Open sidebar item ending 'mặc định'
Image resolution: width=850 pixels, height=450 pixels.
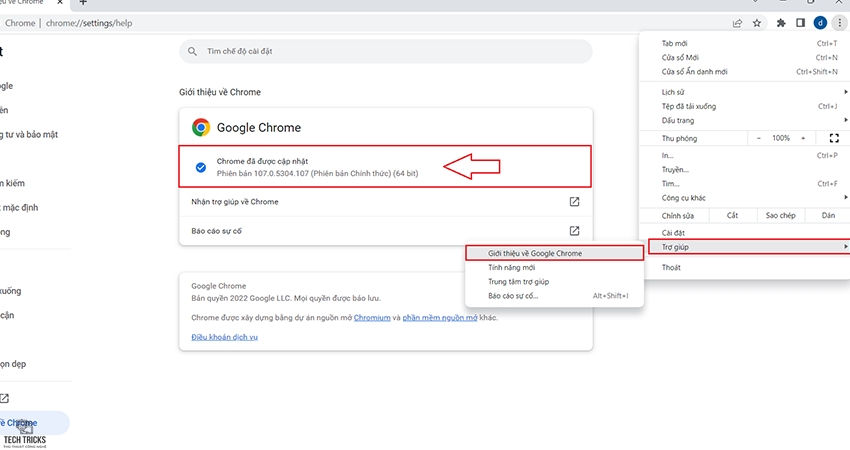(20, 208)
